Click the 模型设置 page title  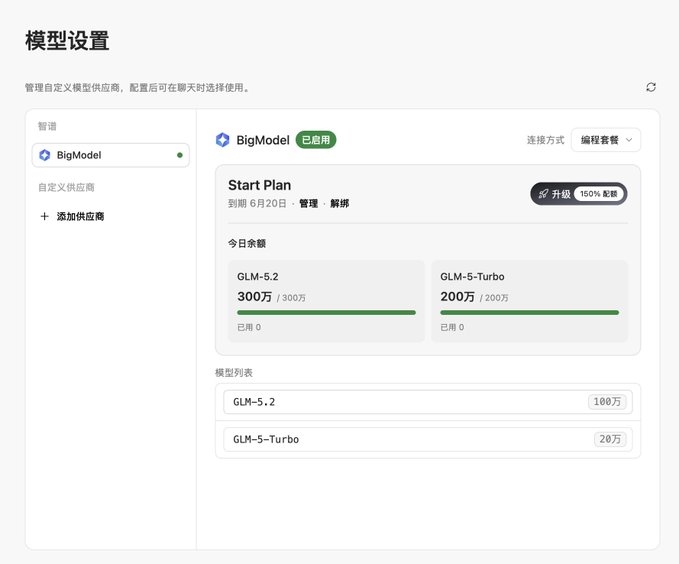point(67,41)
